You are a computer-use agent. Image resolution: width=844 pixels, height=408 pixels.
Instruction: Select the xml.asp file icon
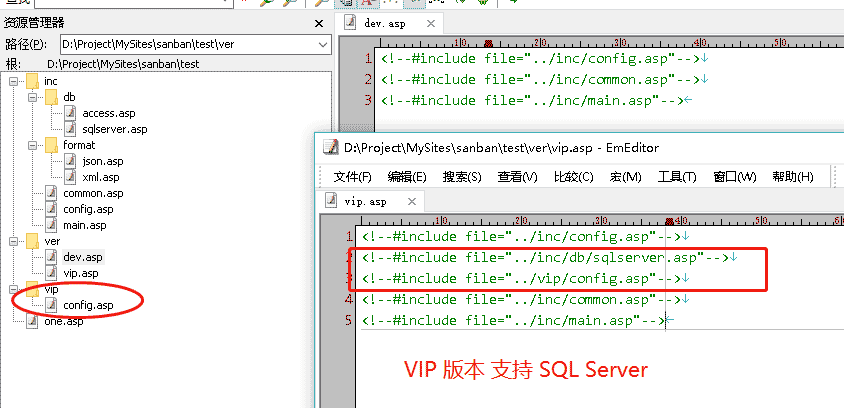point(70,177)
